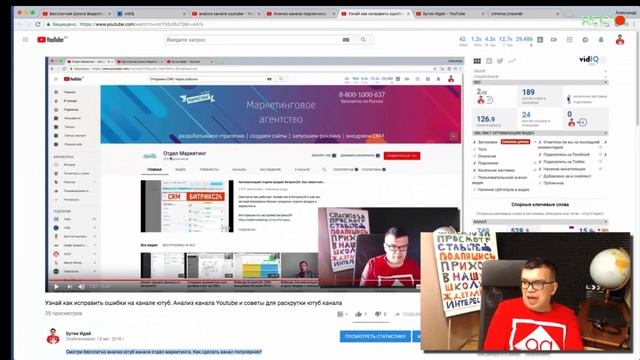
Task: Click the Заголовок checklist item
Action: coord(487,142)
